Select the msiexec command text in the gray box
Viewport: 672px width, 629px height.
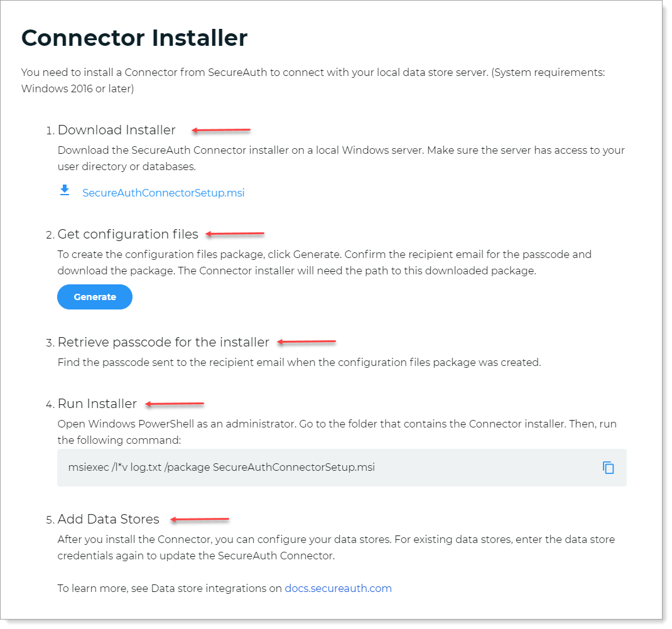(221, 467)
